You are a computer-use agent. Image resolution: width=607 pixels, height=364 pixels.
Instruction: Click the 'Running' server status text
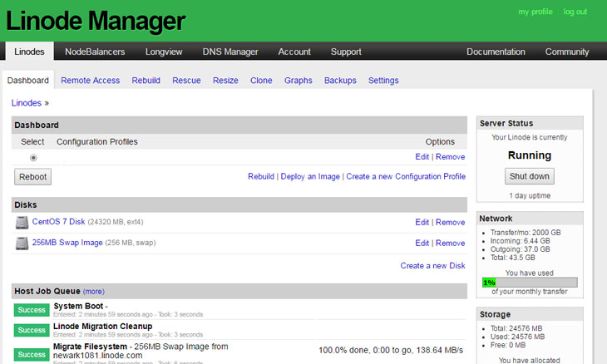point(529,155)
